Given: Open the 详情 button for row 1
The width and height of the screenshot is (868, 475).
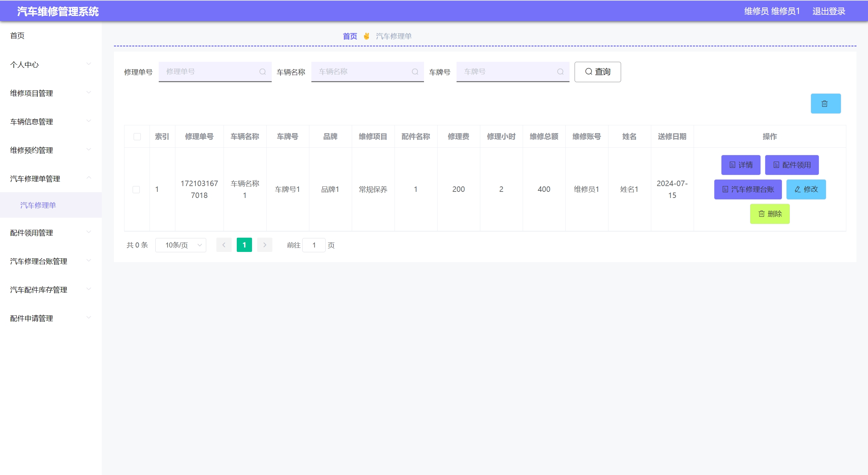Looking at the screenshot, I should [740, 165].
